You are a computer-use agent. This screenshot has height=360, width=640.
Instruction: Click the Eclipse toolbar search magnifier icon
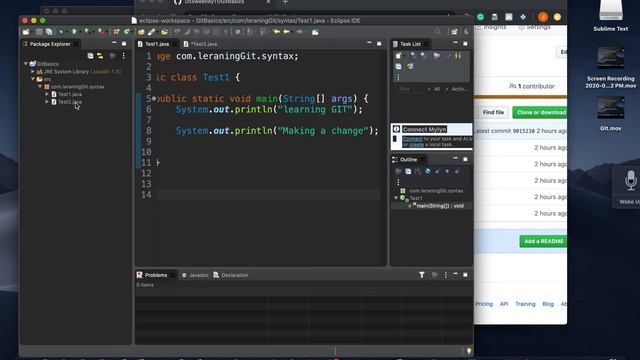(438, 31)
